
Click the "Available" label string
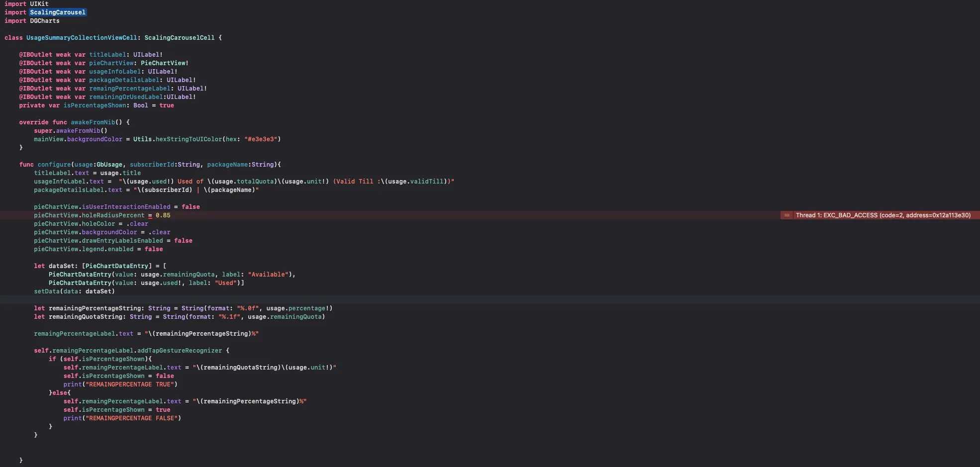268,275
